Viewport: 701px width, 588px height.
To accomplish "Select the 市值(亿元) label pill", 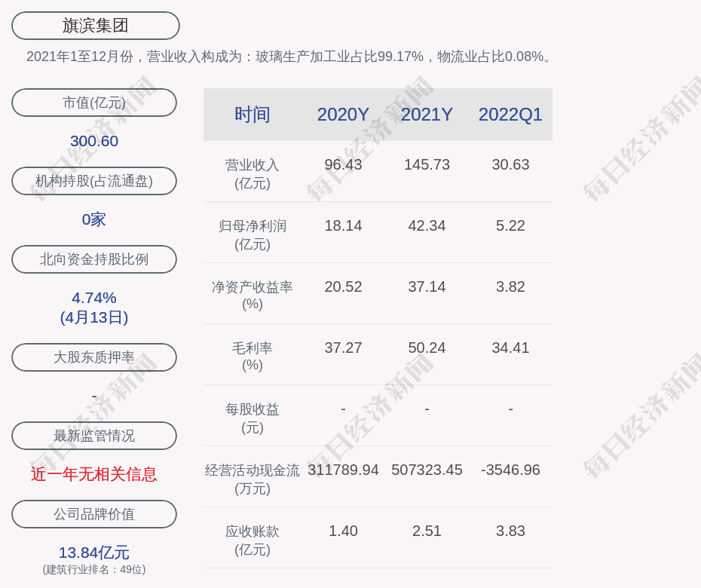I will pos(94,103).
